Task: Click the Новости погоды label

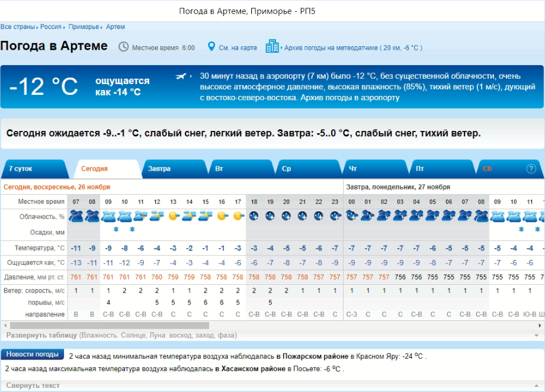Action: (x=33, y=354)
